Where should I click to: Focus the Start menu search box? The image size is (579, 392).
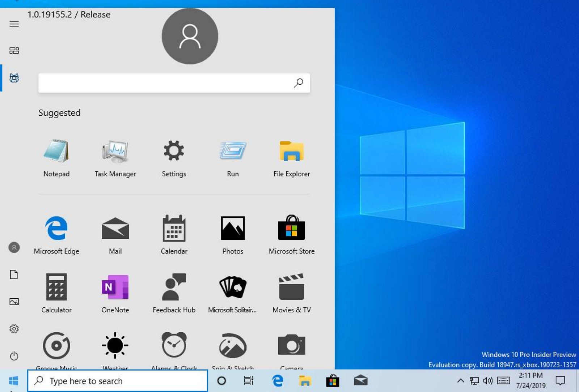tap(174, 83)
